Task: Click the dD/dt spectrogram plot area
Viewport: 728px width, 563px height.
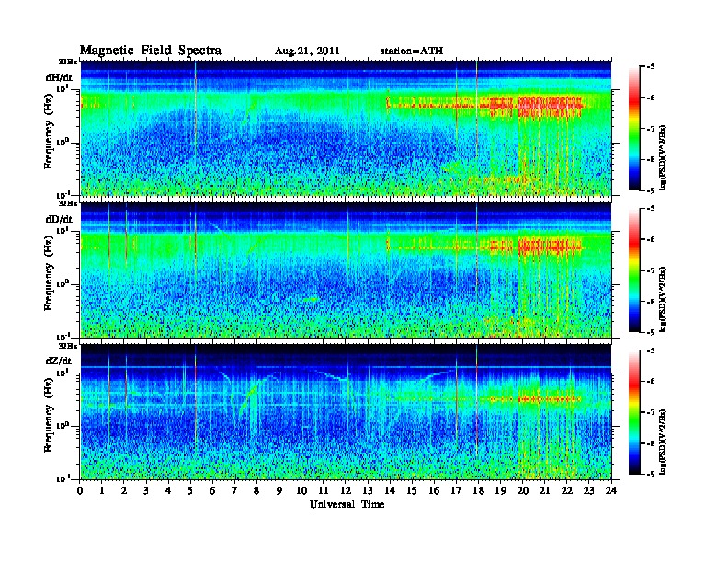Action: click(x=346, y=270)
